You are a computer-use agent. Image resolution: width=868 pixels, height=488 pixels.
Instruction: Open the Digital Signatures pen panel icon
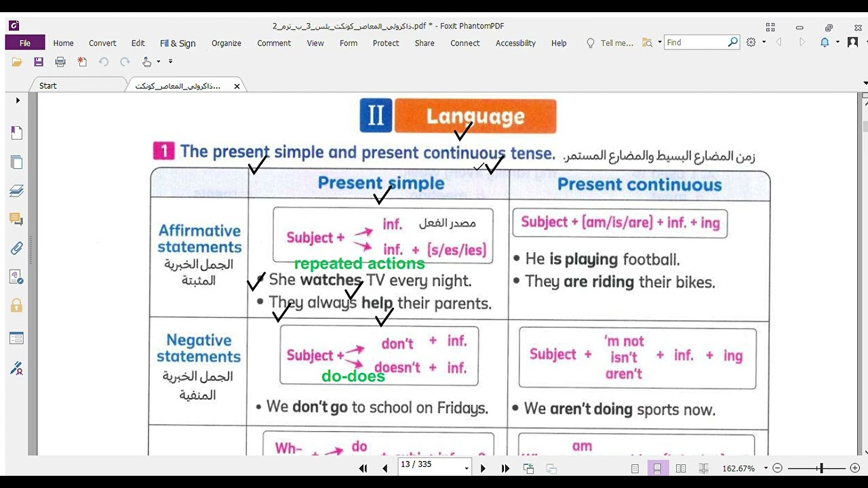pos(16,368)
